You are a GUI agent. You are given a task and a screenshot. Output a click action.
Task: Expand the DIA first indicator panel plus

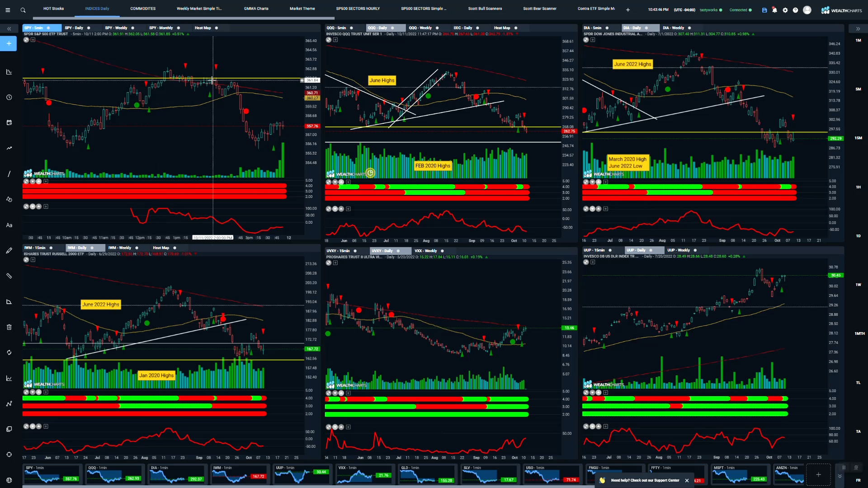(605, 182)
